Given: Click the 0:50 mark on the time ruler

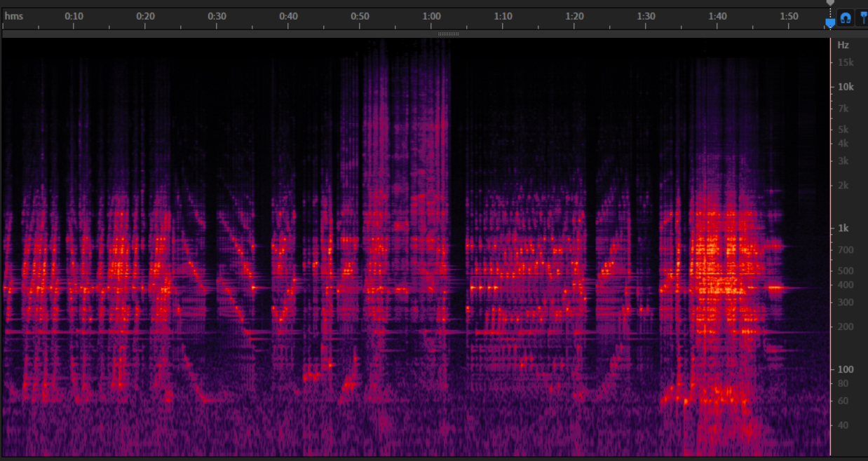Looking at the screenshot, I should point(360,16).
